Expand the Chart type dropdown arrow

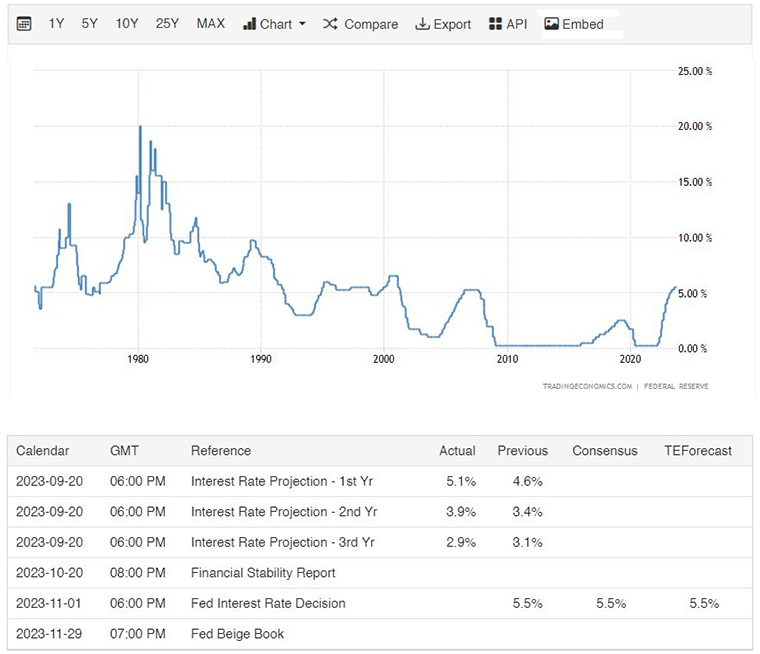point(302,24)
